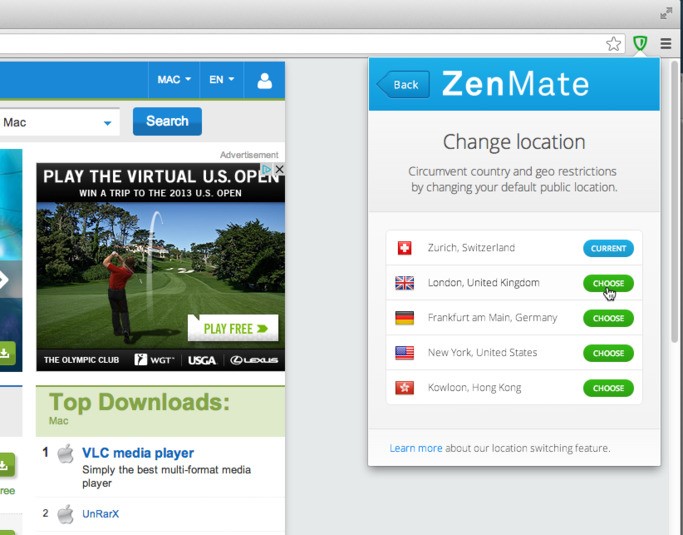
Task: Click the ZenMate logo title
Action: point(515,84)
